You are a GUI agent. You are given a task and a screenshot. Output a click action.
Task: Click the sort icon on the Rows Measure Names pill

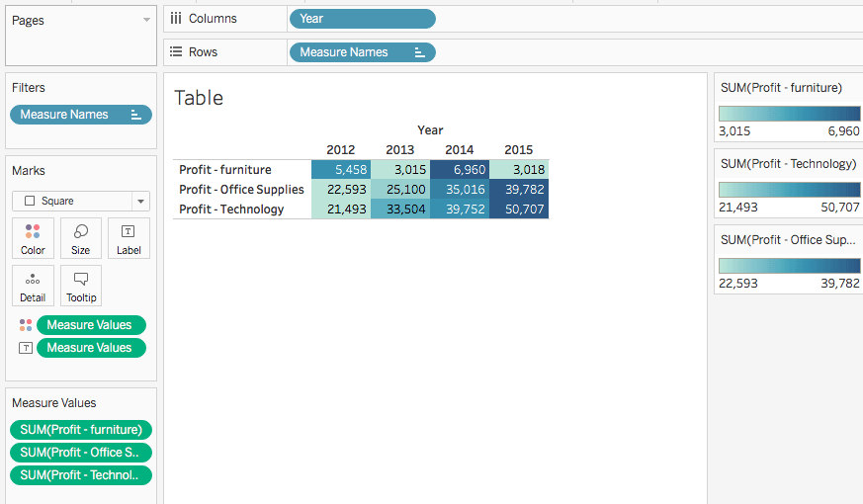420,52
